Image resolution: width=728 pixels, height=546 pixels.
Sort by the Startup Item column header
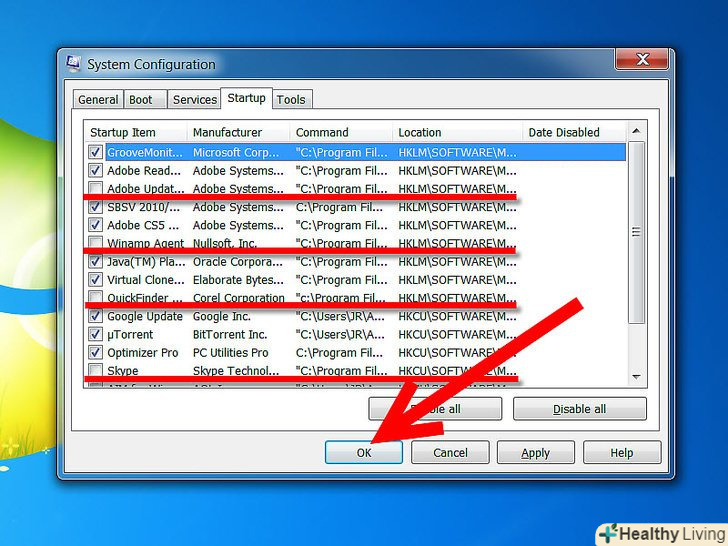pyautogui.click(x=136, y=132)
